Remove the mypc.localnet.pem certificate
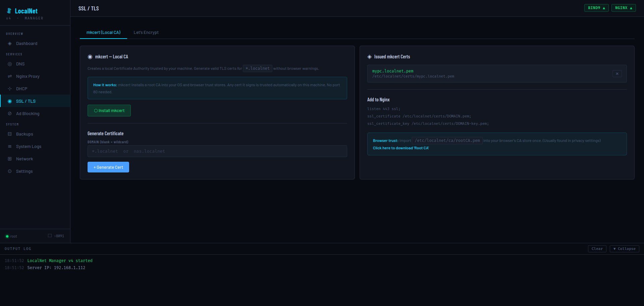 coord(617,74)
